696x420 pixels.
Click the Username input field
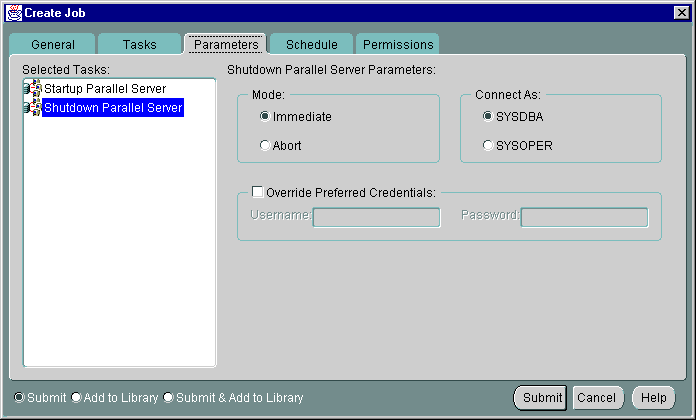point(376,217)
